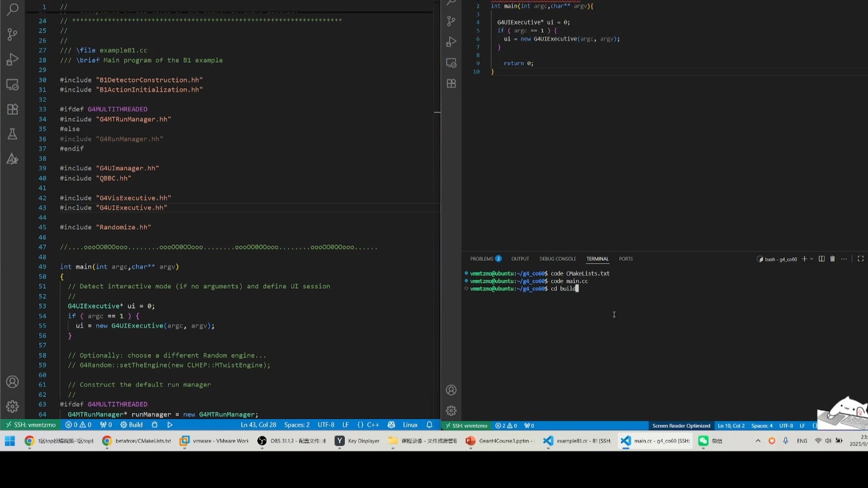Open Accounts menu in the main.cc window

pos(451,390)
